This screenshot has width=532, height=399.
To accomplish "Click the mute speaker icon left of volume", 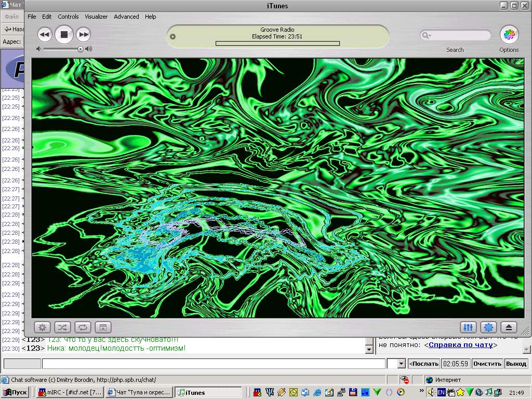I will click(x=38, y=49).
